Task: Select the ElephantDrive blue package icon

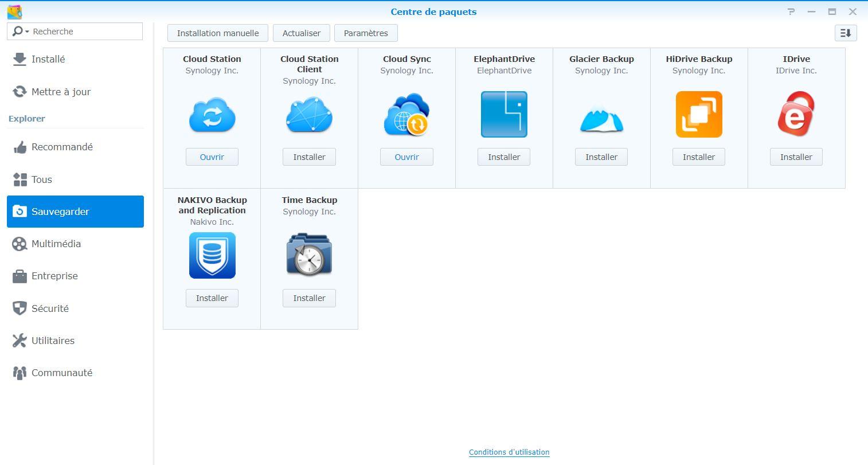Action: [504, 115]
